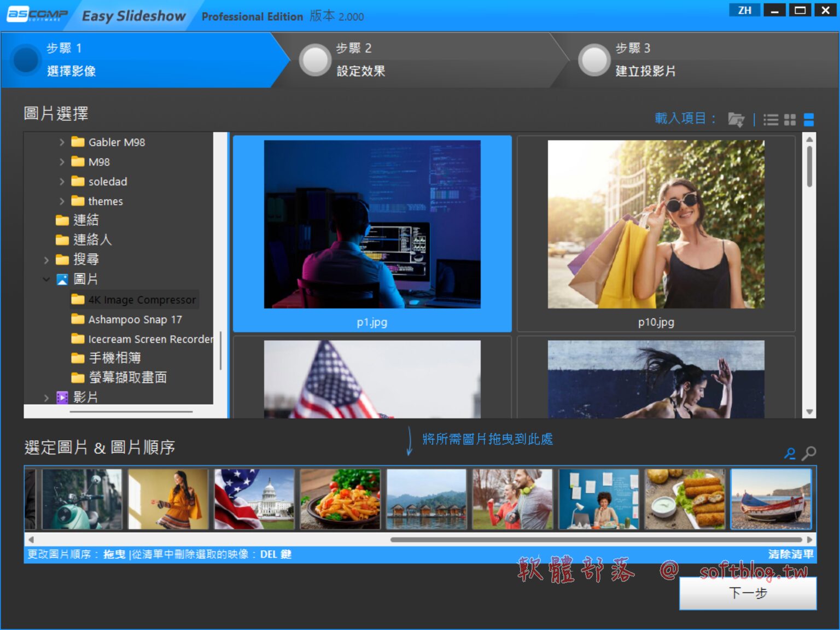Image resolution: width=840 pixels, height=630 pixels.
Task: Expand the 影片 folder node
Action: coord(46,398)
